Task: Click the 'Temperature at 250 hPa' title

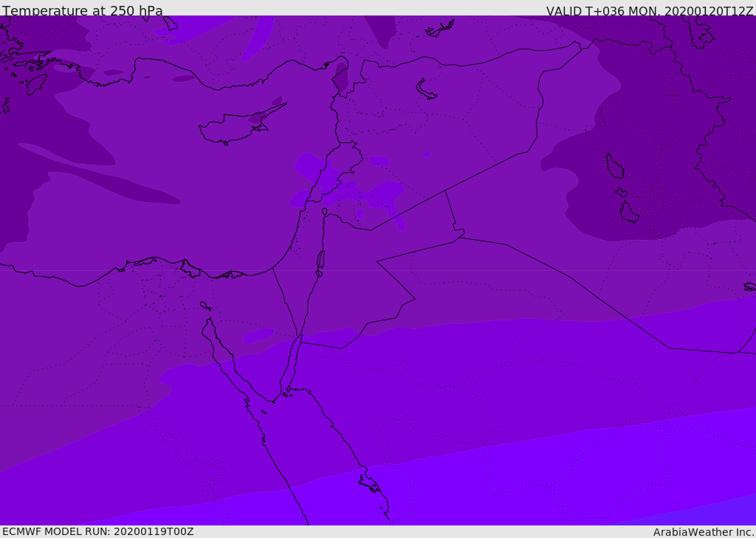Action: (83, 10)
